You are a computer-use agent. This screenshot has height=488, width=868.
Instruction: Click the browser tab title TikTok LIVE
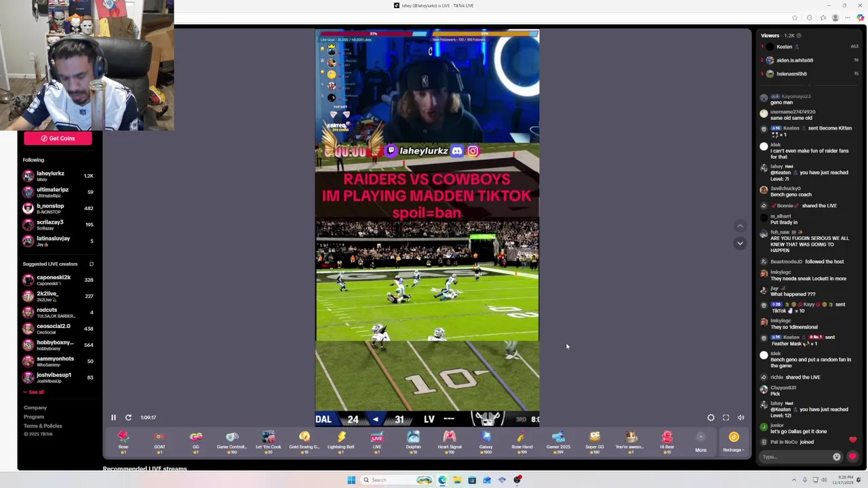tap(437, 5)
